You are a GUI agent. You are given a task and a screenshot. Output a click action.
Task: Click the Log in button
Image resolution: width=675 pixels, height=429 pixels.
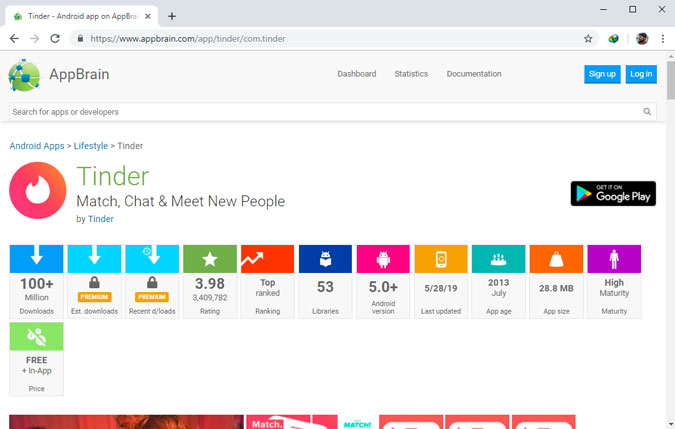(641, 74)
